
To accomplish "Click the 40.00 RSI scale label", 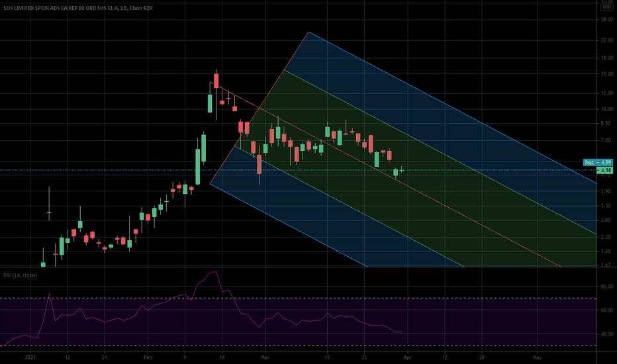I will pyautogui.click(x=607, y=334).
